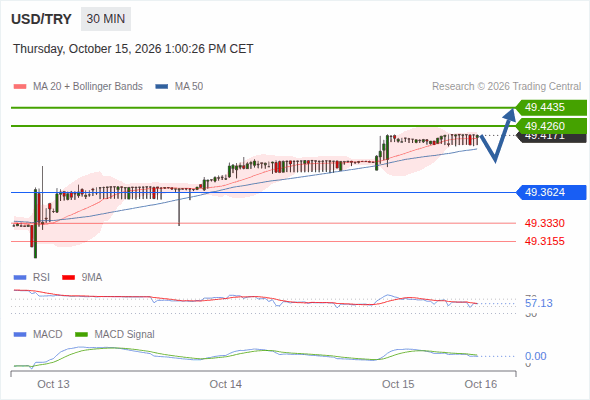Click the 30 MIN timeframe badge

106,19
